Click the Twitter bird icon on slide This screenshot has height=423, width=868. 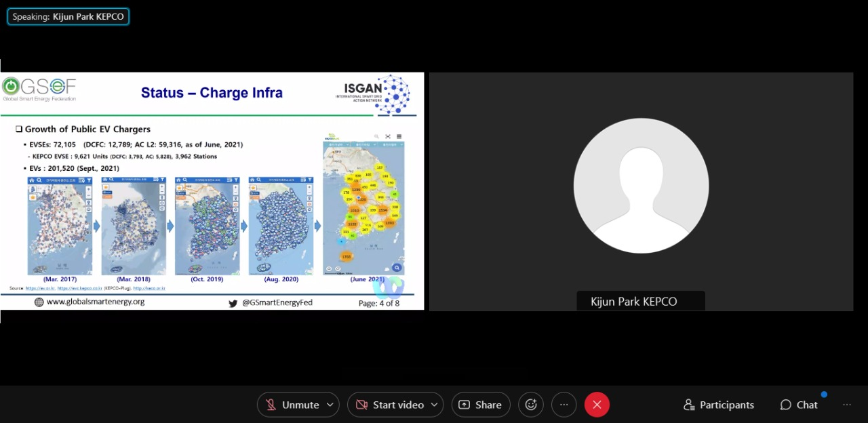[233, 303]
